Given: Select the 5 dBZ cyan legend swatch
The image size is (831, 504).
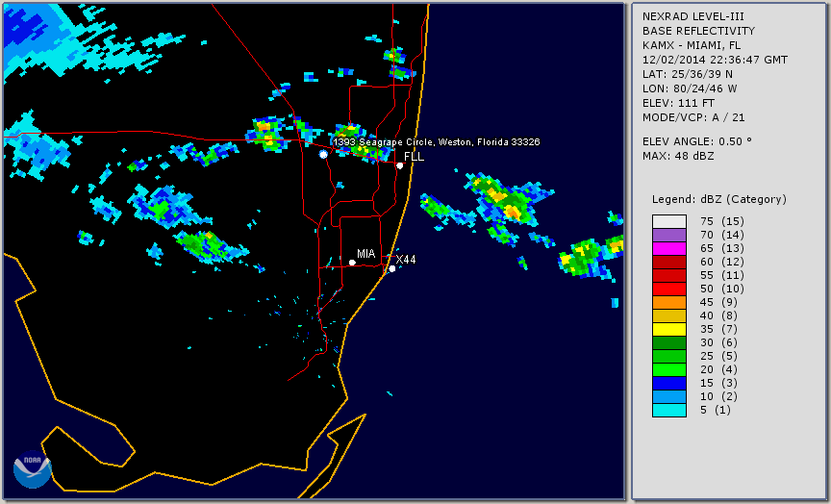Looking at the screenshot, I should click(x=669, y=410).
